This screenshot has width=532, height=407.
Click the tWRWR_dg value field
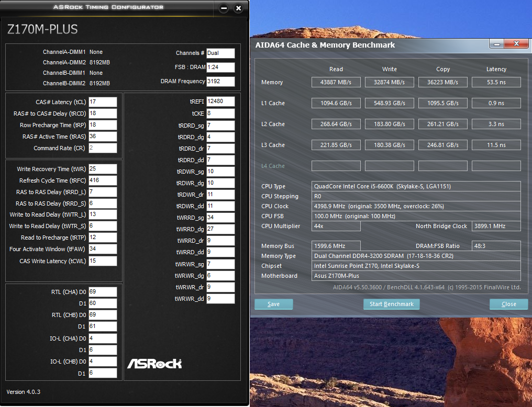tap(220, 276)
